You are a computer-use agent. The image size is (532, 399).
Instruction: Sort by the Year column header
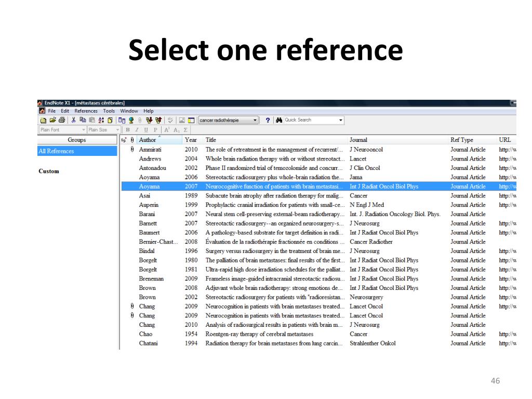[x=192, y=140]
